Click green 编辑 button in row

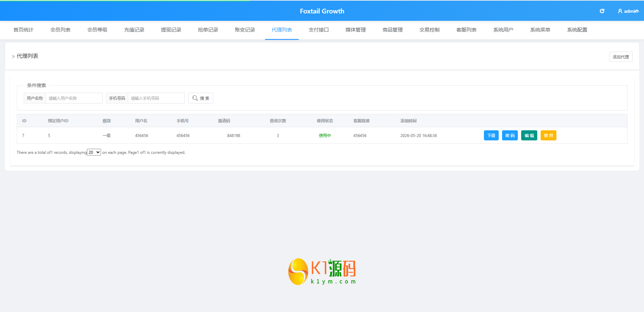tap(529, 135)
